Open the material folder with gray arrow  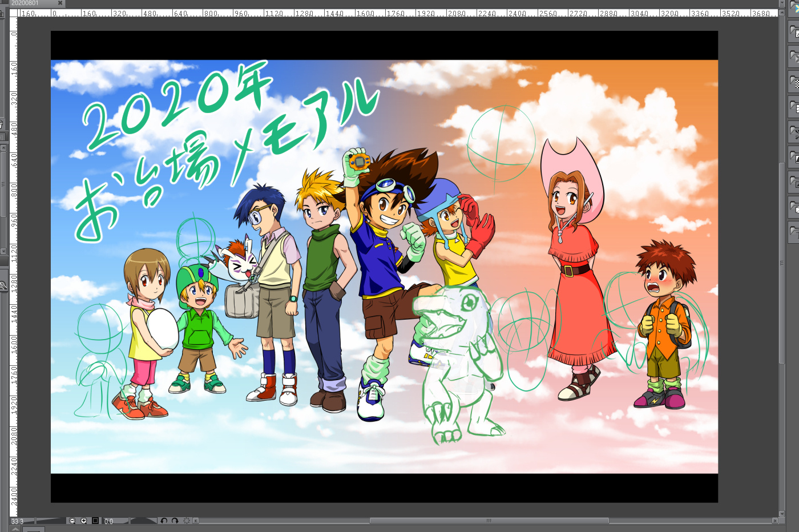click(x=793, y=57)
